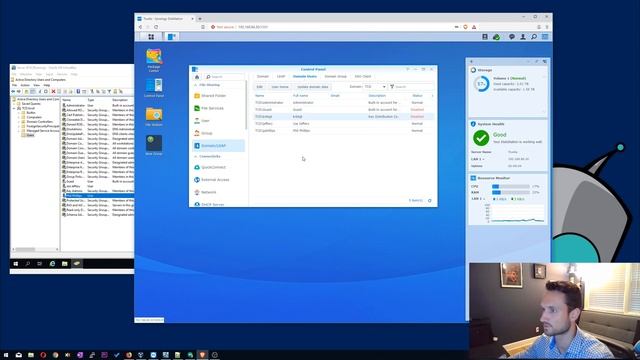Click the Control Panel sidebar search box
The height and width of the screenshot is (360, 640).
pos(224,77)
